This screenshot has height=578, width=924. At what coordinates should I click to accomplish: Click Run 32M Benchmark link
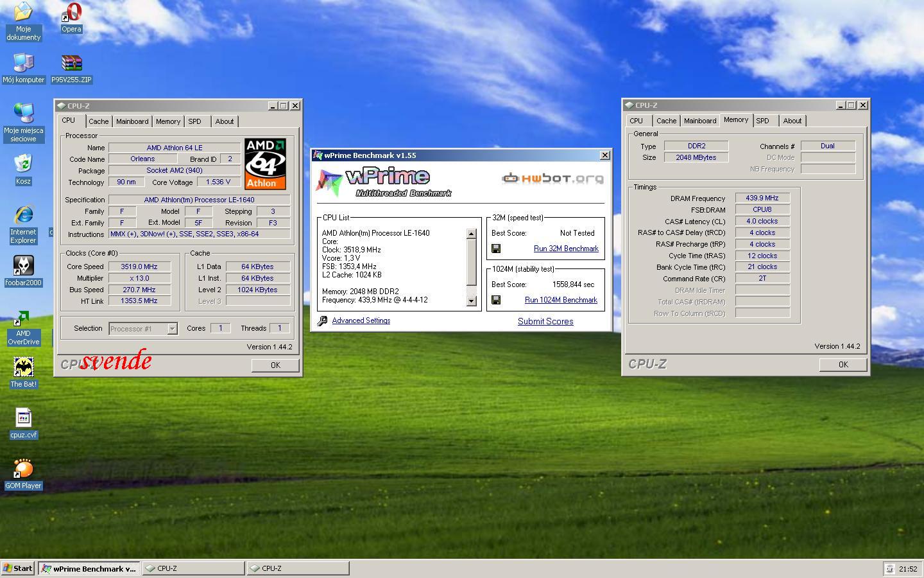(x=566, y=249)
